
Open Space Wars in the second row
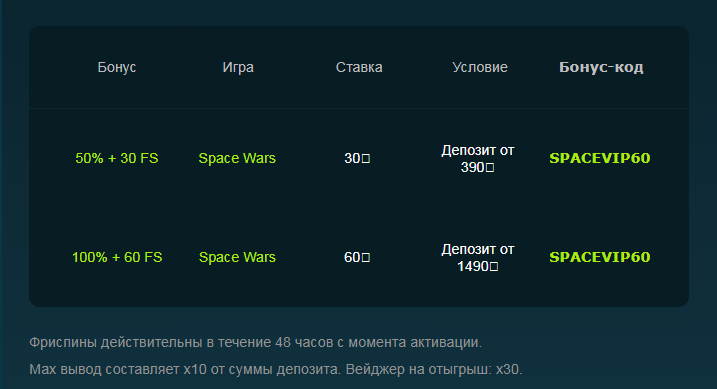coord(237,257)
